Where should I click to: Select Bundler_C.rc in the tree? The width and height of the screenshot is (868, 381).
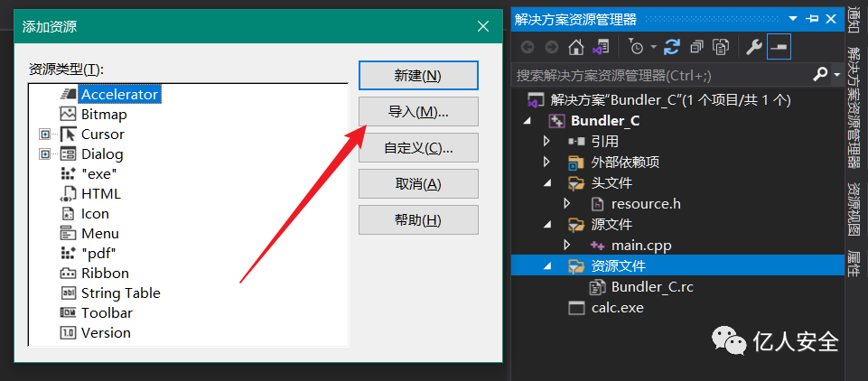pos(651,287)
